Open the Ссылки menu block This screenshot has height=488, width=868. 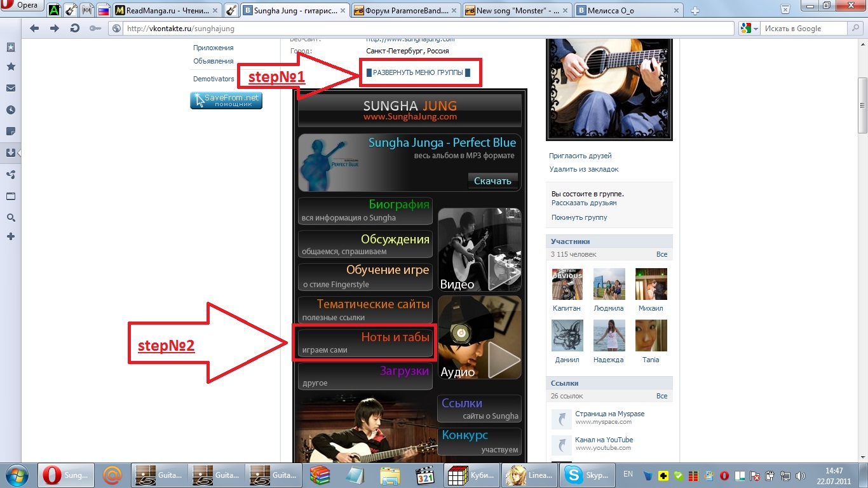point(479,409)
